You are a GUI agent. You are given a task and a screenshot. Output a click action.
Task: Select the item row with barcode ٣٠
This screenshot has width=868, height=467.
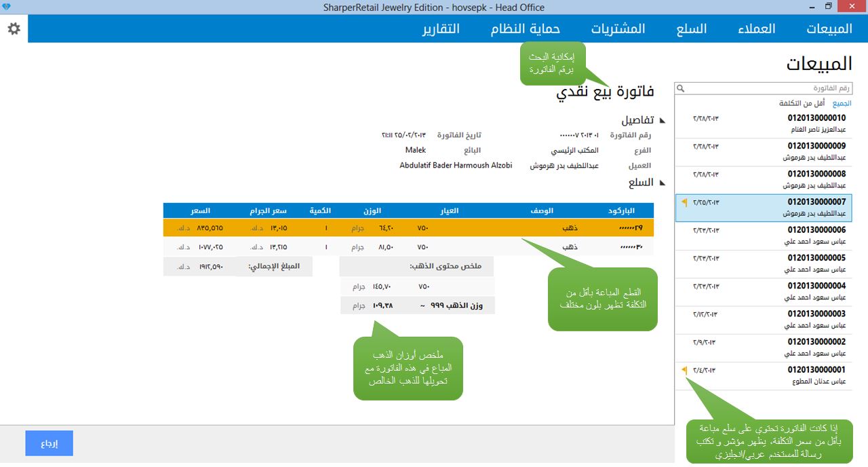(408, 247)
